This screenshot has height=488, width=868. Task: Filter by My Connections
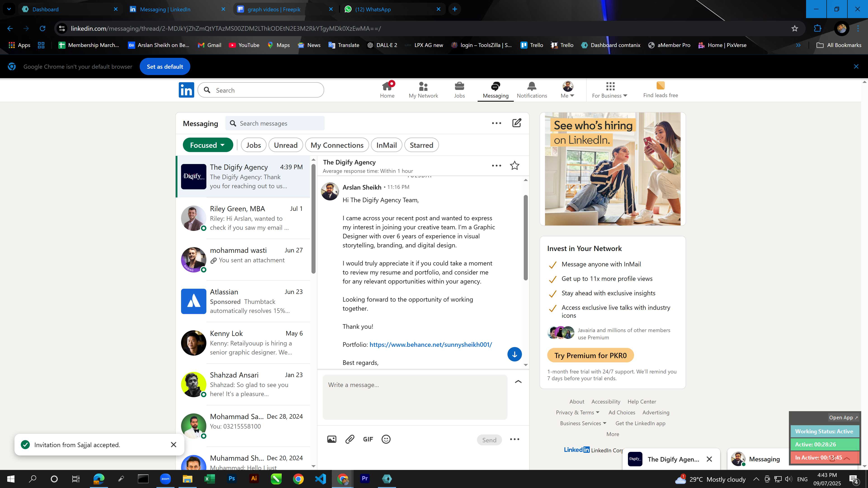(x=337, y=145)
